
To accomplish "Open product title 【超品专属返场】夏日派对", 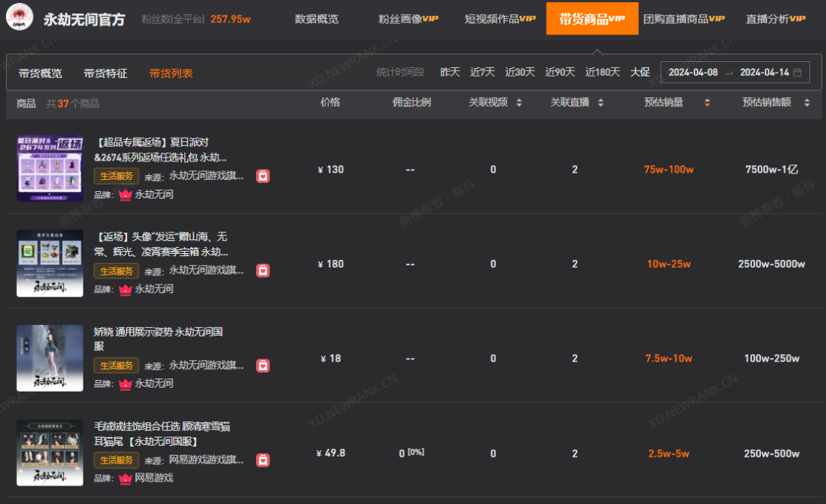I will click(160, 150).
